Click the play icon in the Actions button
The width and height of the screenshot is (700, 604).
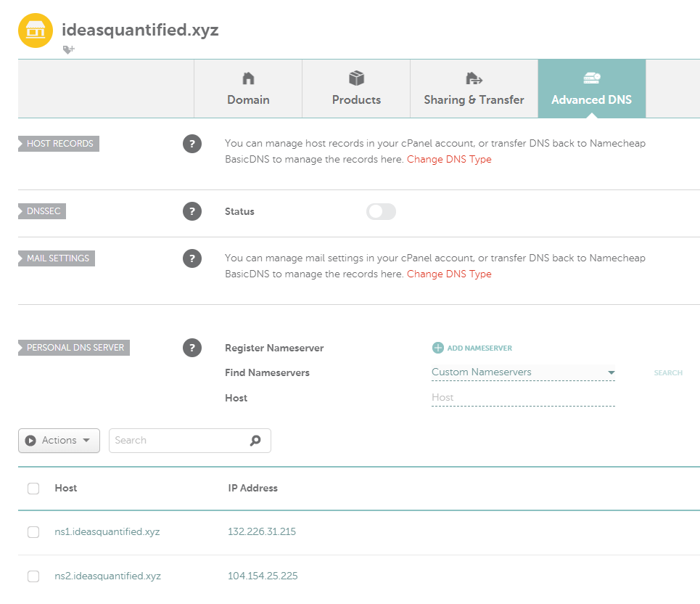[30, 441]
